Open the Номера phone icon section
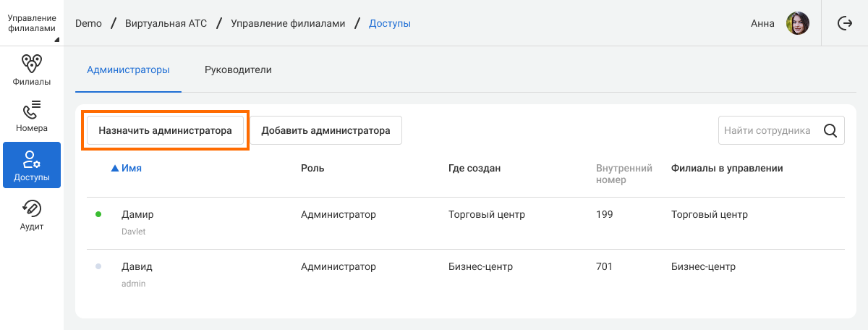The image size is (868, 330). 31,117
